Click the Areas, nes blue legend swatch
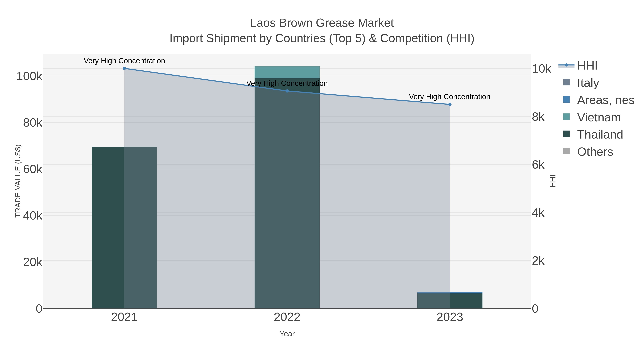644x362 pixels. click(x=566, y=99)
